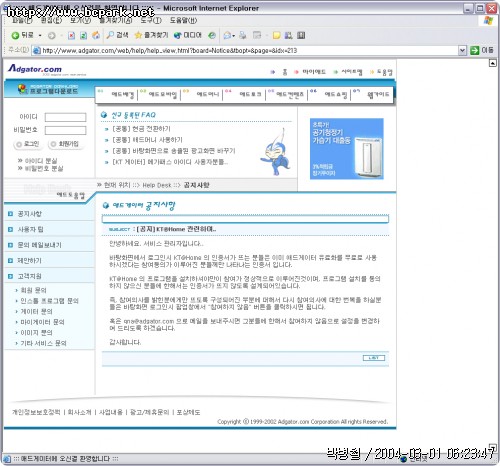Open the 마이게이터 문의 sub-item
The height and width of the screenshot is (466, 500).
(x=42, y=322)
